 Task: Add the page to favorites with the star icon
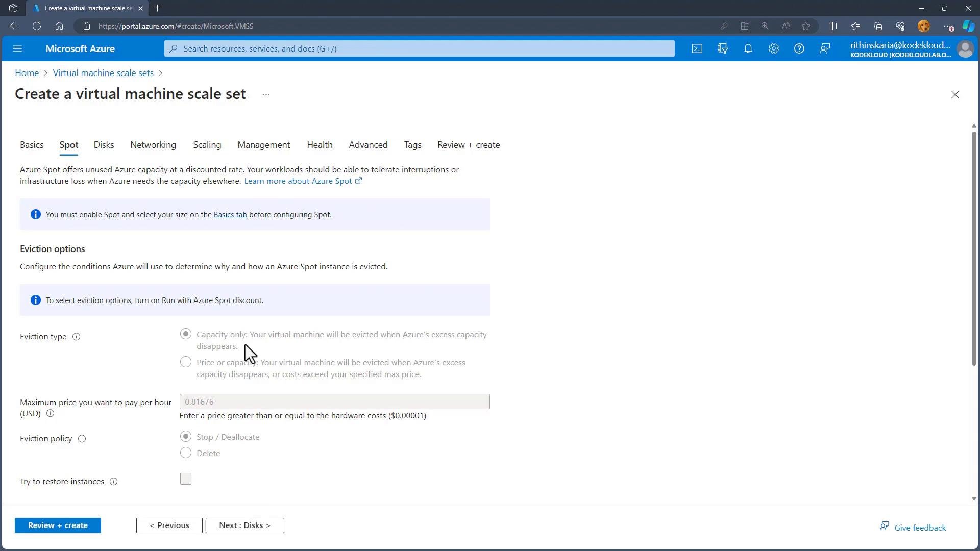pos(806,26)
